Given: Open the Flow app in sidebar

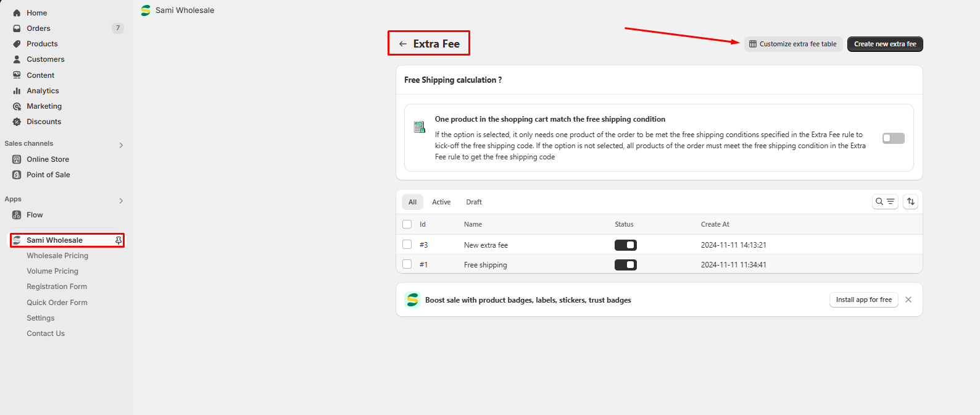Looking at the screenshot, I should tap(35, 215).
